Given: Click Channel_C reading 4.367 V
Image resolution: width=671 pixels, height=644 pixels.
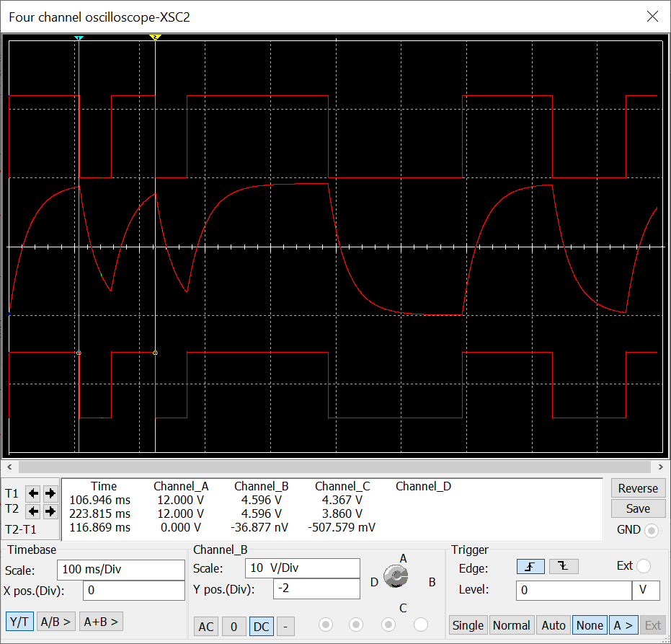Looking at the screenshot, I should pyautogui.click(x=342, y=500).
